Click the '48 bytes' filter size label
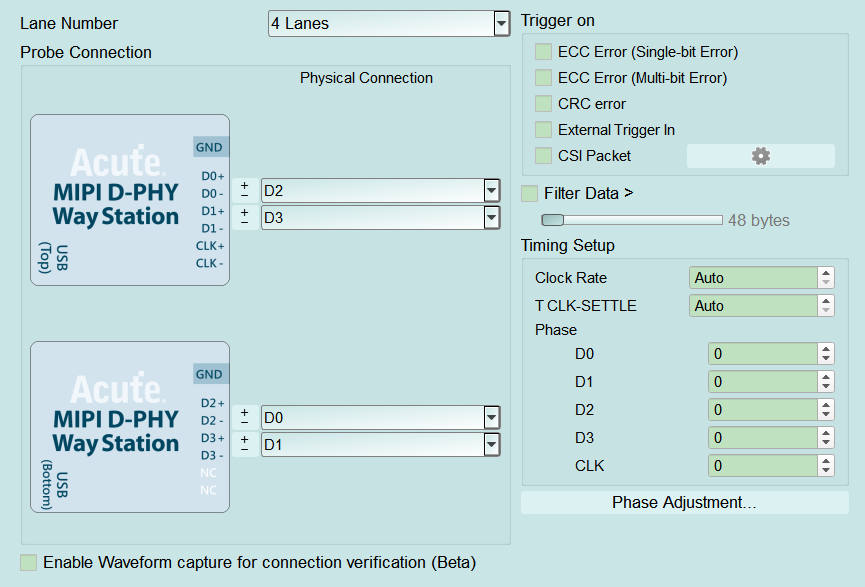This screenshot has width=865, height=587. coord(759,221)
